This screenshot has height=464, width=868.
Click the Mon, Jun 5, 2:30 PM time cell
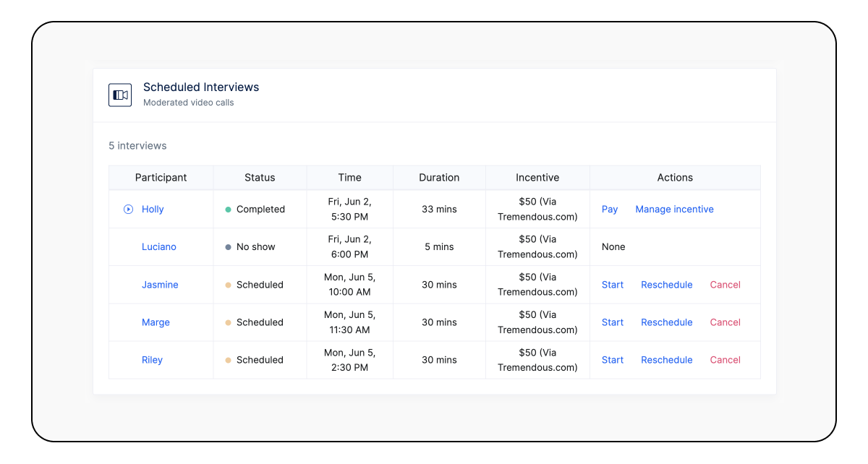350,360
